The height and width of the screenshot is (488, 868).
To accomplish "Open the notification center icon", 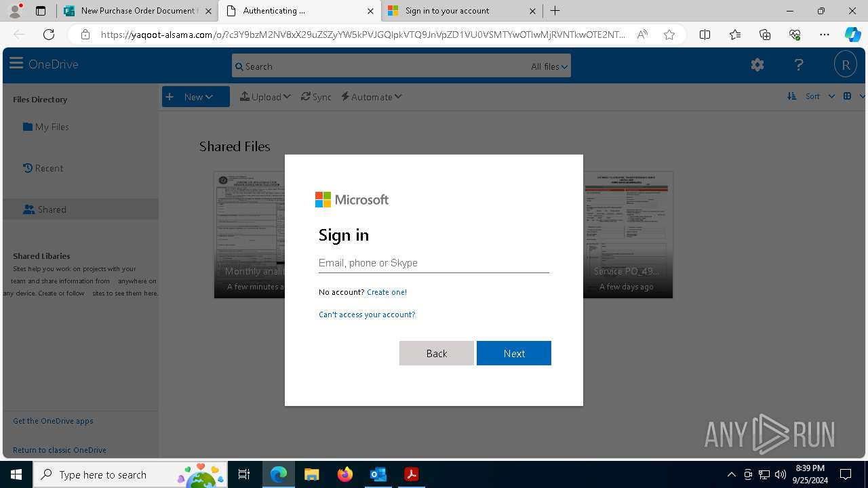I will (x=846, y=474).
